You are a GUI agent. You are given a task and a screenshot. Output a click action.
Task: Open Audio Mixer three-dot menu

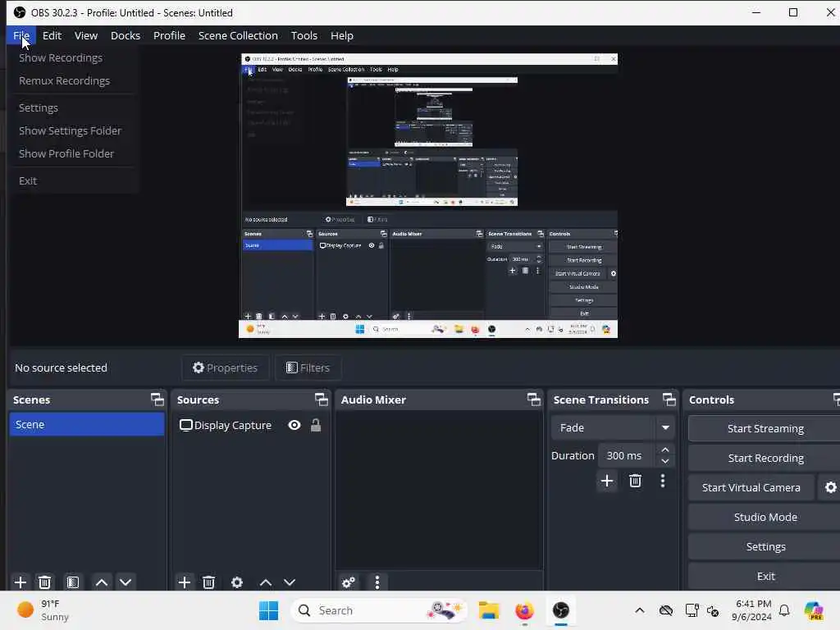pyautogui.click(x=377, y=582)
